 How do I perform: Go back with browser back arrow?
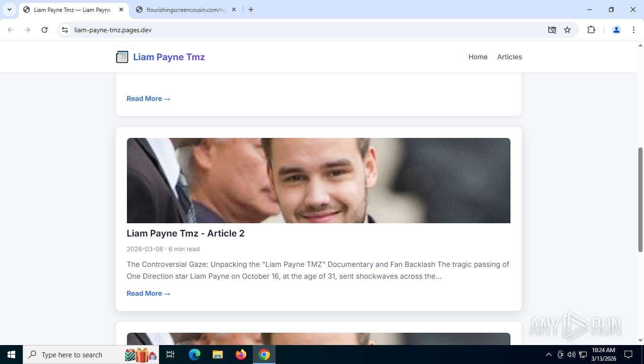click(10, 30)
